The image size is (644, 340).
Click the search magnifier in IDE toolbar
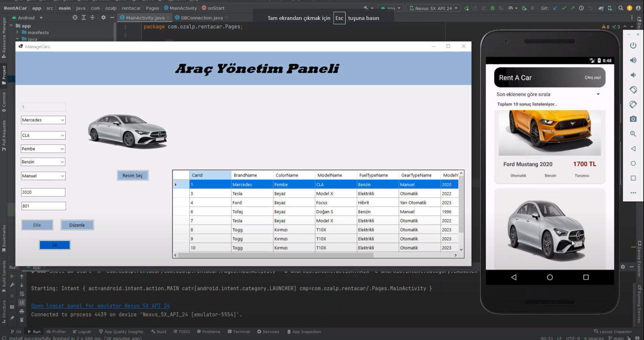tap(620, 8)
